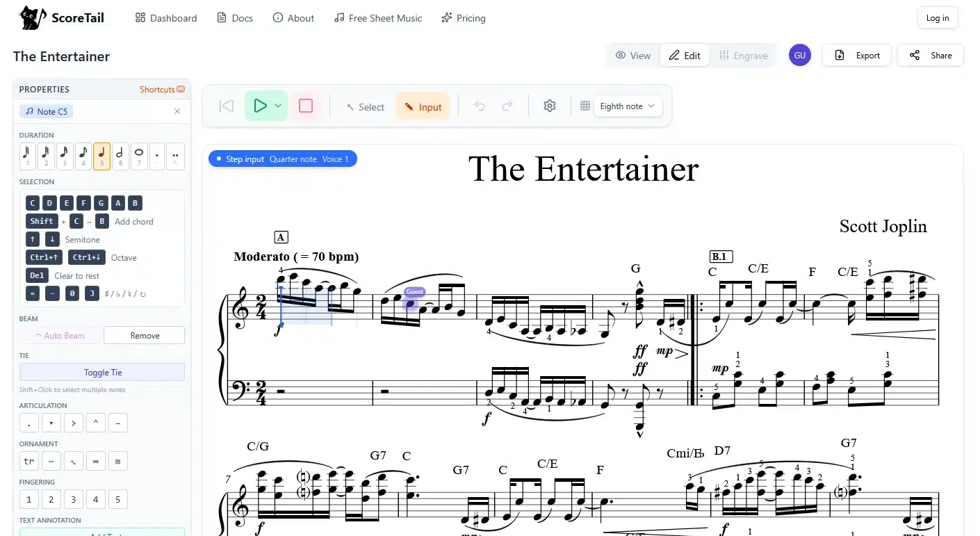Open the play options dropdown arrow
This screenshot has width=980, height=536.
pyautogui.click(x=278, y=106)
